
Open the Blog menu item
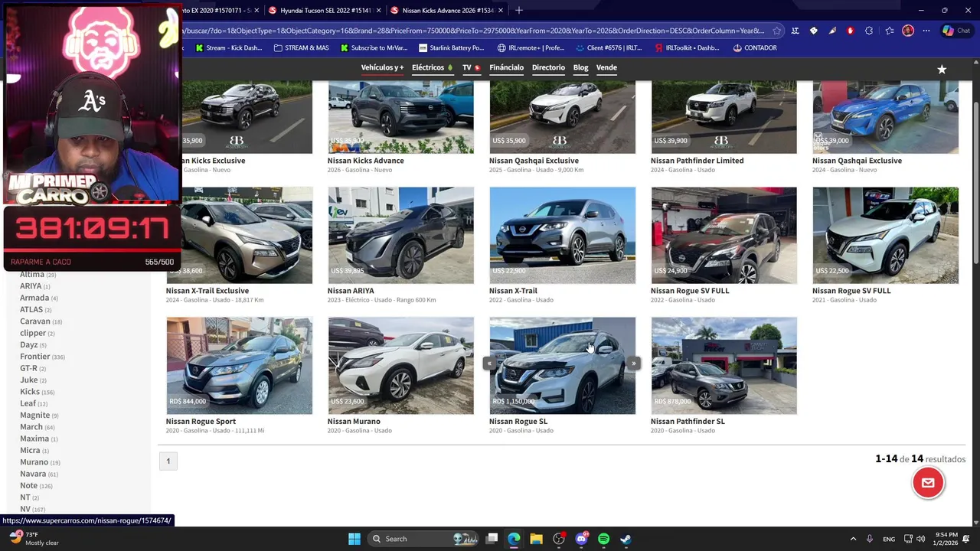pyautogui.click(x=580, y=67)
